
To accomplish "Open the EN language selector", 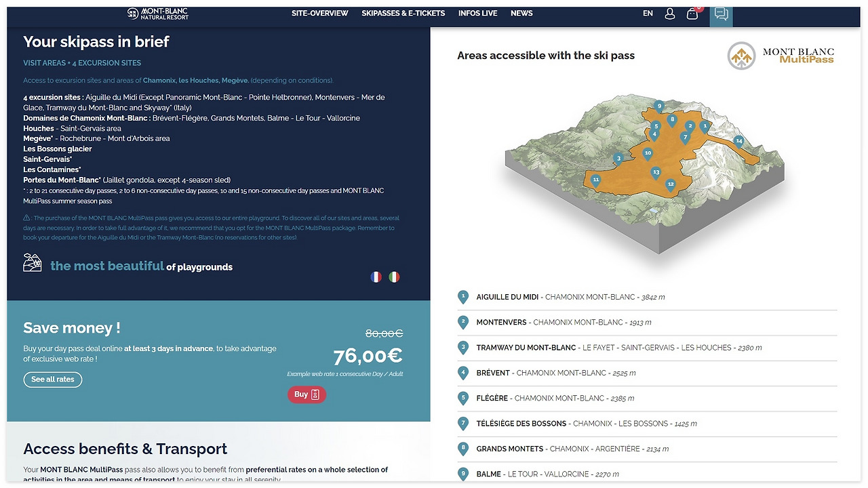I will point(648,14).
